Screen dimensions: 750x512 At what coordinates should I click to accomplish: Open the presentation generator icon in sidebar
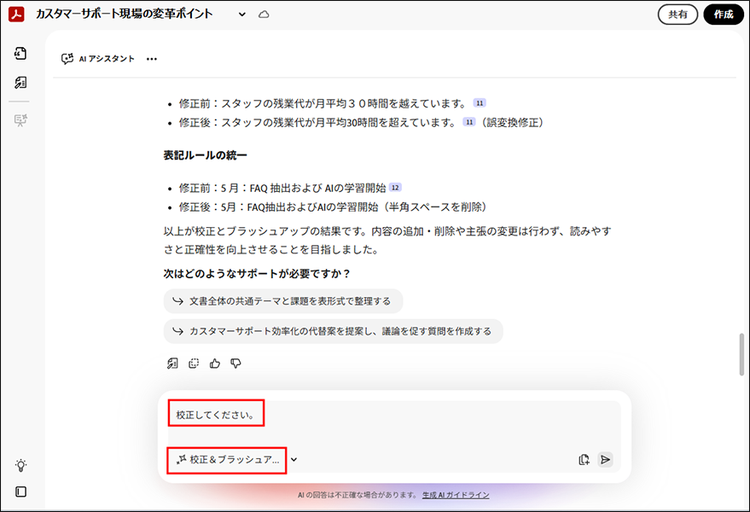(20, 120)
